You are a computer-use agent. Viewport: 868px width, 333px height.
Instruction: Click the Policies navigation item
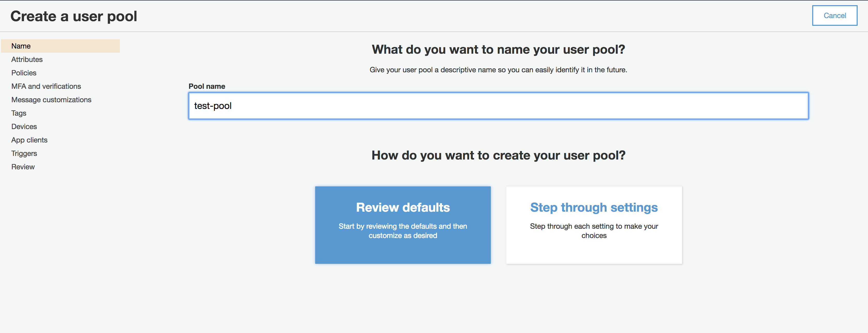24,73
